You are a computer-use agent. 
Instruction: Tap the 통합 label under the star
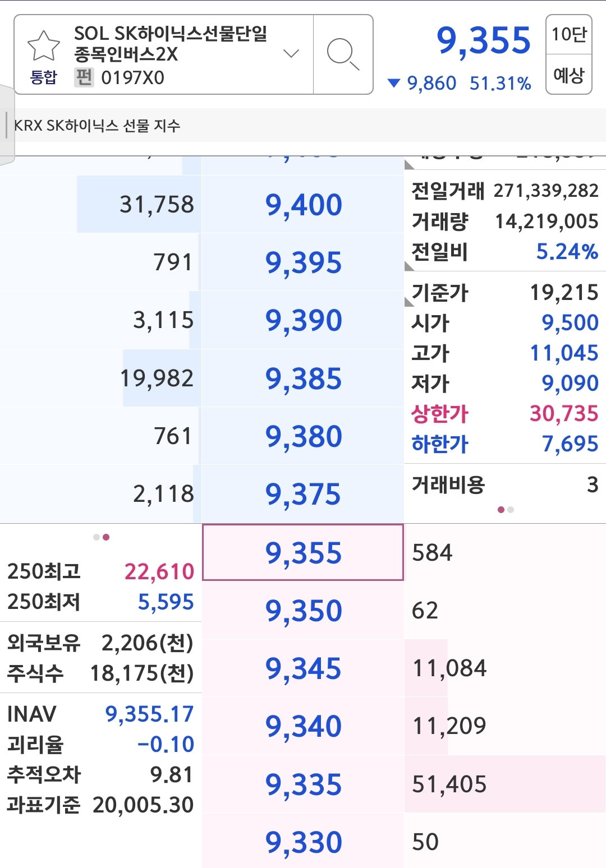pos(44,77)
